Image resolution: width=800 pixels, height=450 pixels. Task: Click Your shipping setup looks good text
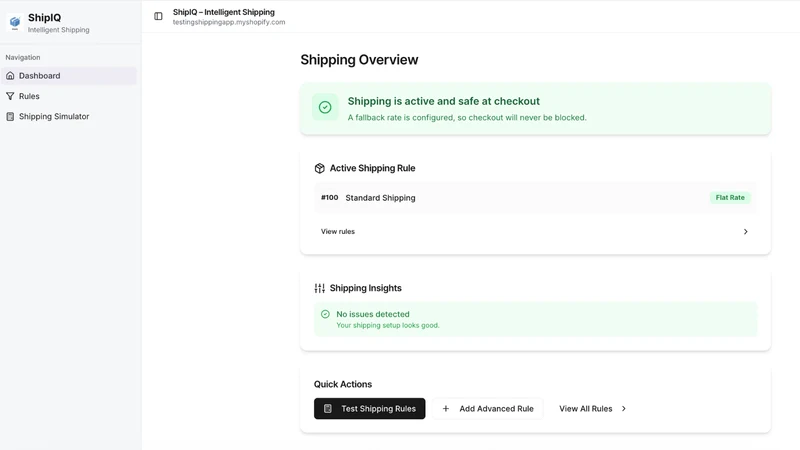point(388,326)
